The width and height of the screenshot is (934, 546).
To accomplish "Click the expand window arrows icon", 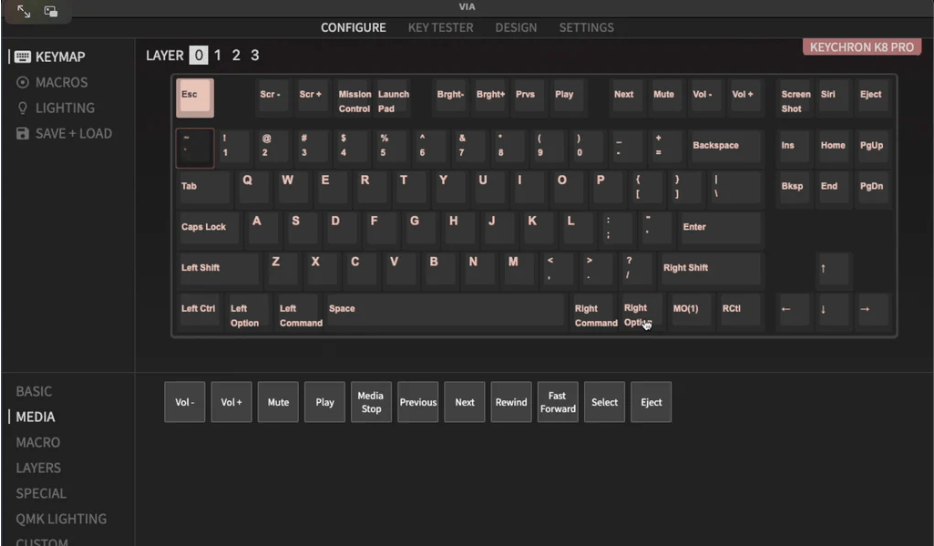I will pyautogui.click(x=23, y=11).
